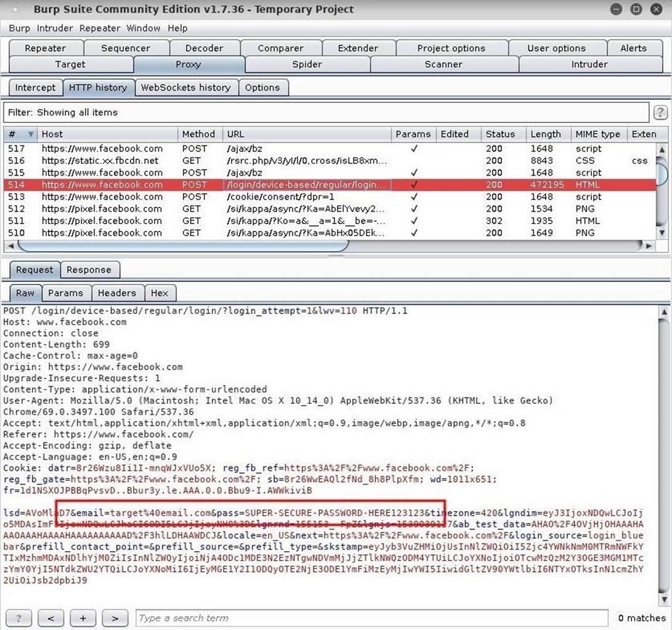Click the Params column header
672x630 pixels.
tap(413, 134)
